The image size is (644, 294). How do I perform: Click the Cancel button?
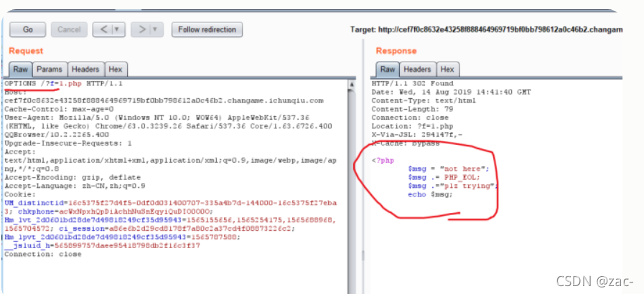point(69,29)
